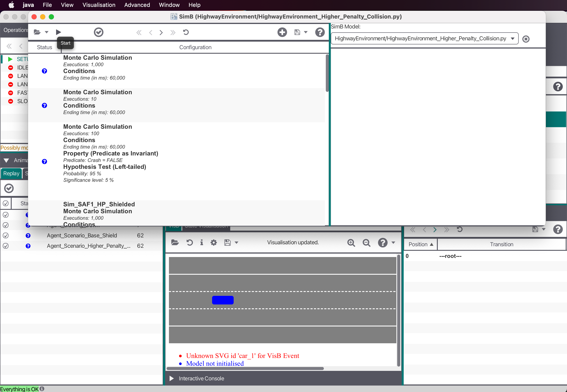Fast forward trace in SimB toolbar
This screenshot has width=567, height=392.
(x=173, y=32)
